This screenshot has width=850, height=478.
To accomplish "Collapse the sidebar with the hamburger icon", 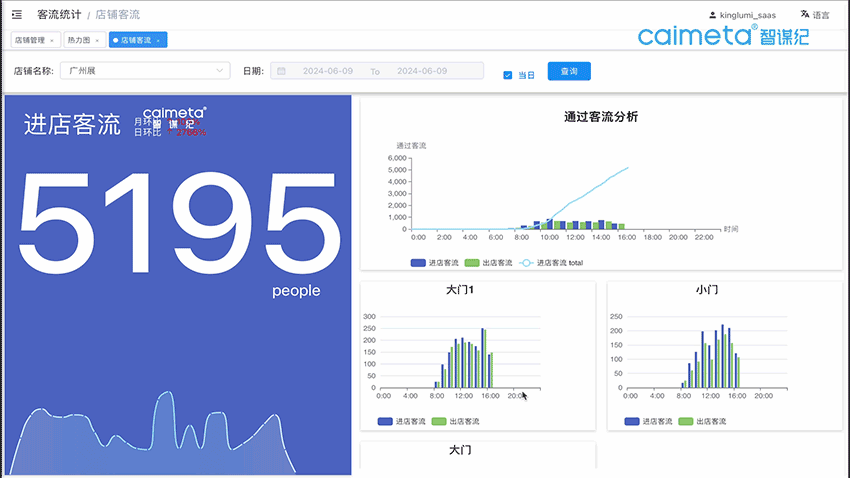I will pos(16,15).
